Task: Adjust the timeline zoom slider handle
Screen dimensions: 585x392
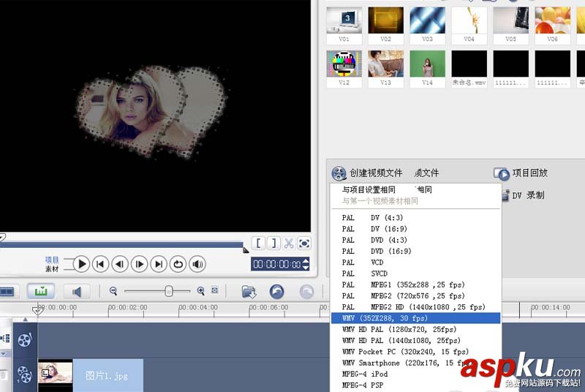Action: pos(169,291)
